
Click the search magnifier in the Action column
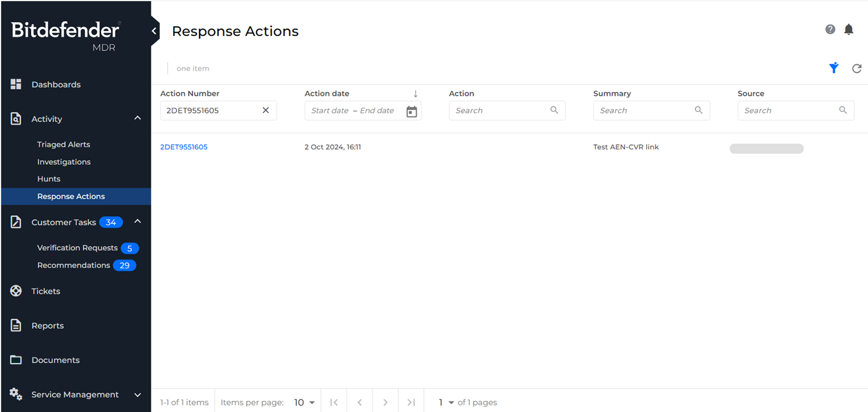pyautogui.click(x=554, y=110)
